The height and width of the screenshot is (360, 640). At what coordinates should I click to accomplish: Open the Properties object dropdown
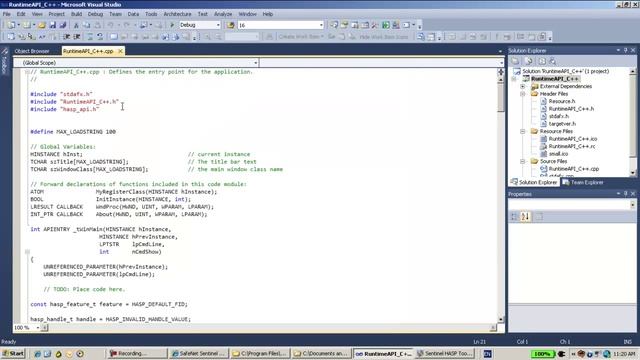pos(632,205)
